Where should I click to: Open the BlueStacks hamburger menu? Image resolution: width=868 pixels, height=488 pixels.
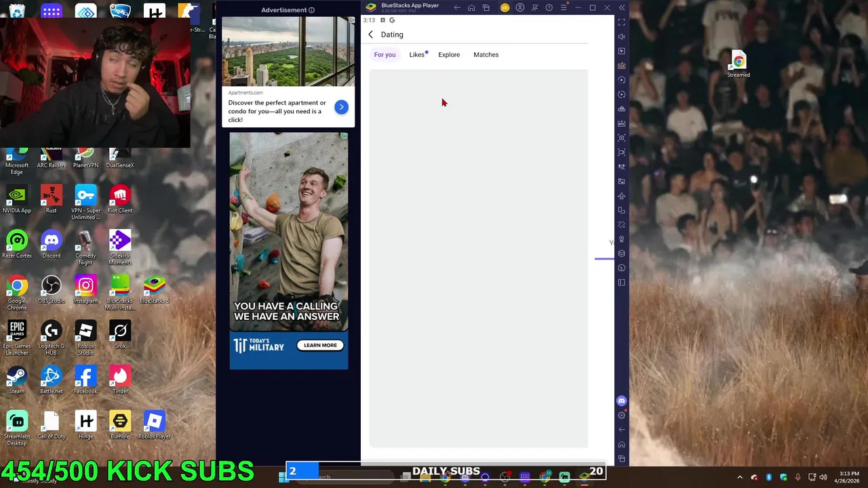click(564, 7)
